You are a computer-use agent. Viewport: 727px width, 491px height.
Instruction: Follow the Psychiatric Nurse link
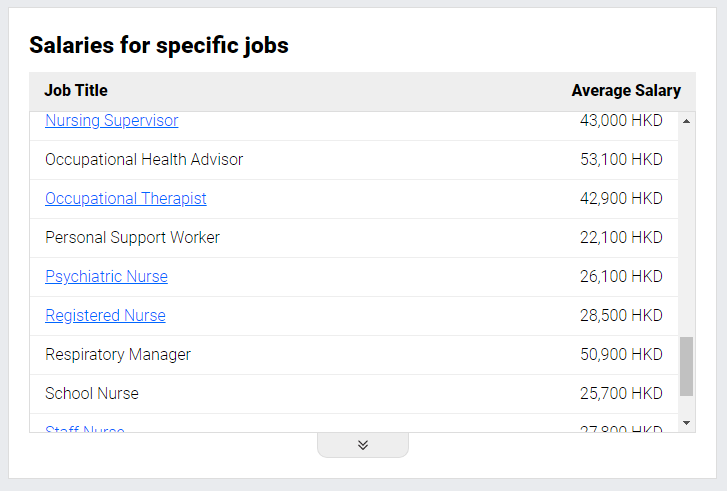[106, 276]
